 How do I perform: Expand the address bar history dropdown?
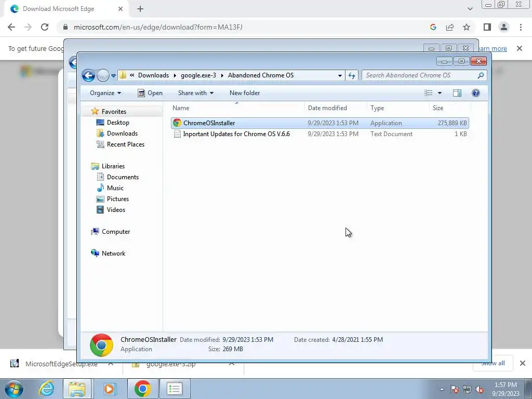click(x=340, y=76)
